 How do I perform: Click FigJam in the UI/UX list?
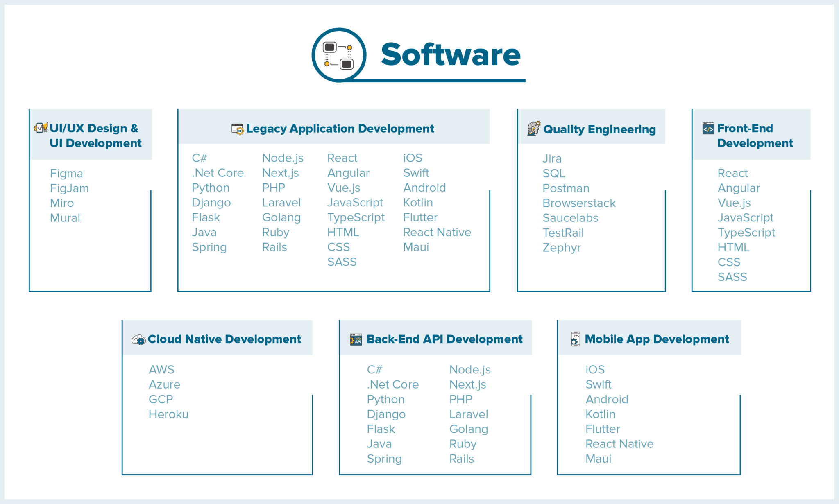[x=69, y=188]
